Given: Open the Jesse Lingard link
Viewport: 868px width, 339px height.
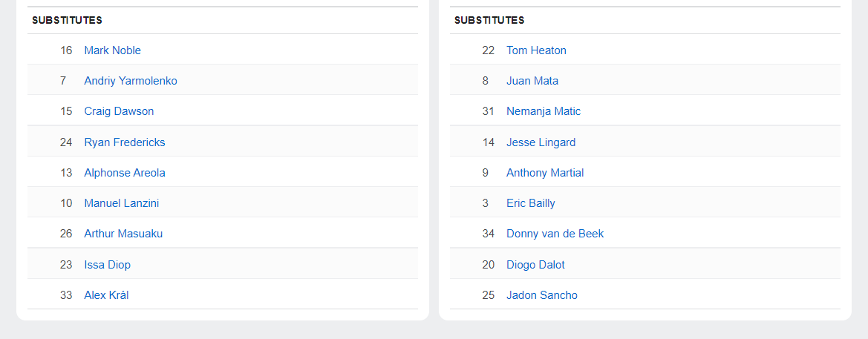Looking at the screenshot, I should (541, 142).
